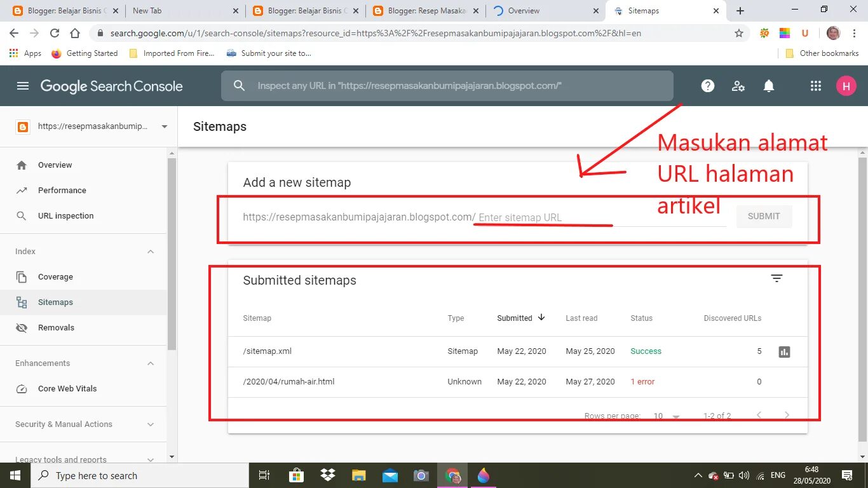This screenshot has height=488, width=868.
Task: Open Task View on the taskbar
Action: click(x=265, y=475)
